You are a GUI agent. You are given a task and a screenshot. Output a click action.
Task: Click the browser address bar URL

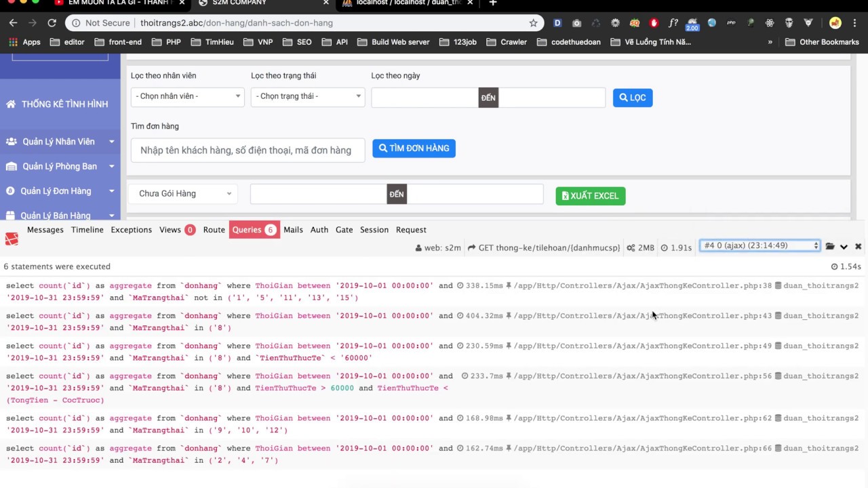click(236, 23)
